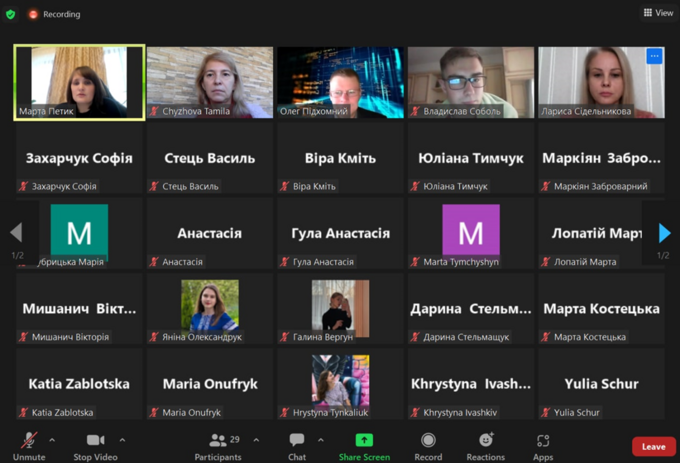This screenshot has width=680, height=463.
Task: Click muted mic icon beside Юліана Тимчук label
Action: (x=415, y=186)
